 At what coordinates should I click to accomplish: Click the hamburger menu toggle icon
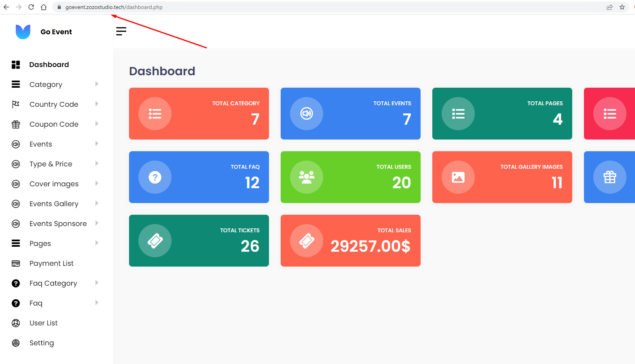coord(121,31)
